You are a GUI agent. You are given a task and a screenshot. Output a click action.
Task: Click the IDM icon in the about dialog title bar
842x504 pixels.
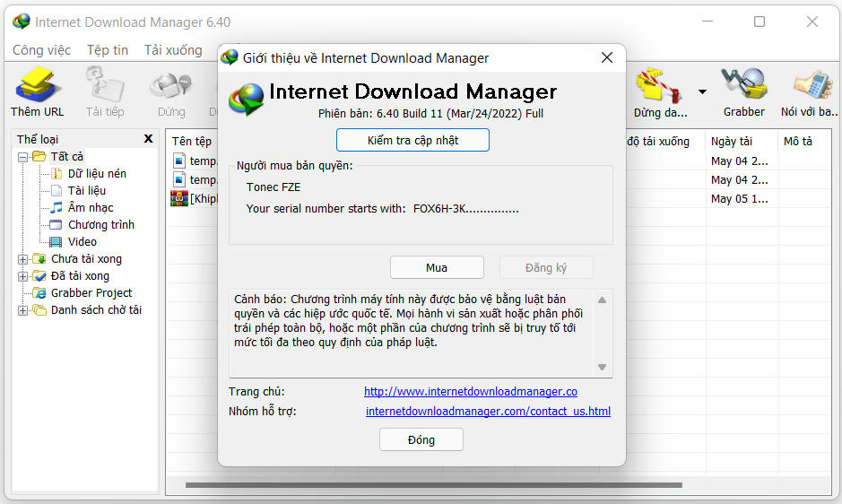click(230, 57)
